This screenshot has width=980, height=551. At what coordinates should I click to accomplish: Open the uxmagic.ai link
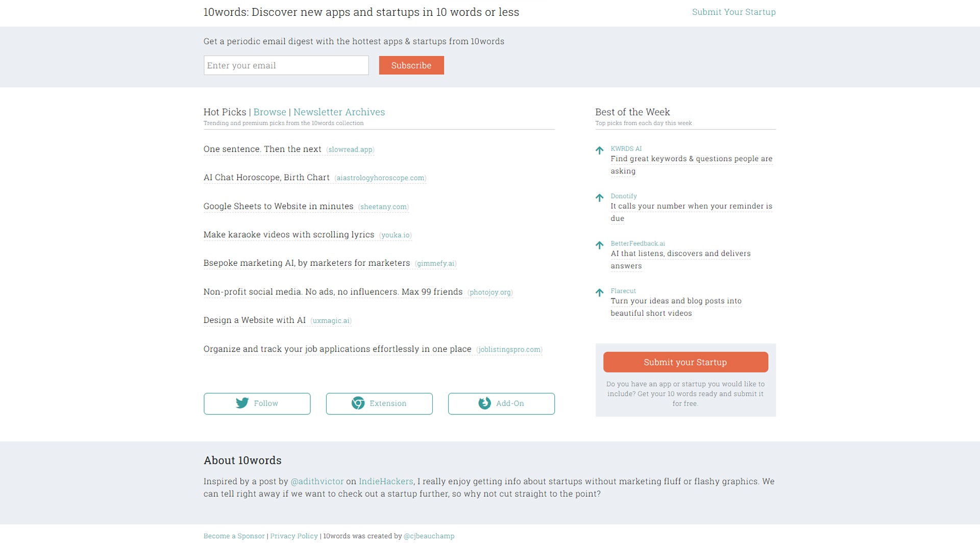click(x=331, y=321)
